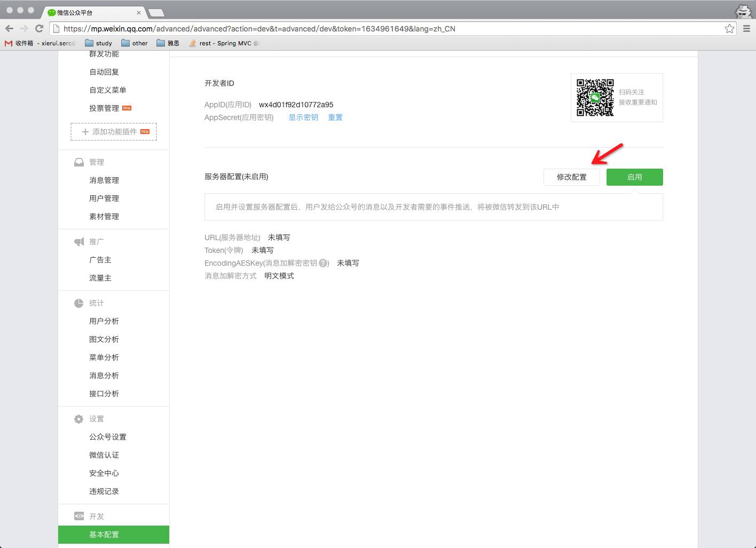Image resolution: width=756 pixels, height=548 pixels.
Task: Open the other bookmarks folder
Action: [135, 43]
